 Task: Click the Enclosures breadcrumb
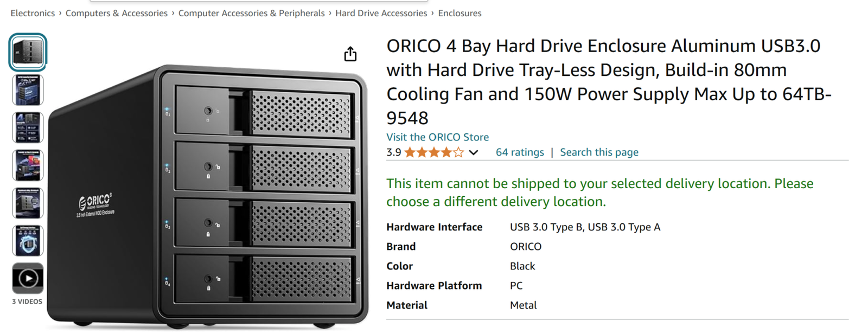459,13
